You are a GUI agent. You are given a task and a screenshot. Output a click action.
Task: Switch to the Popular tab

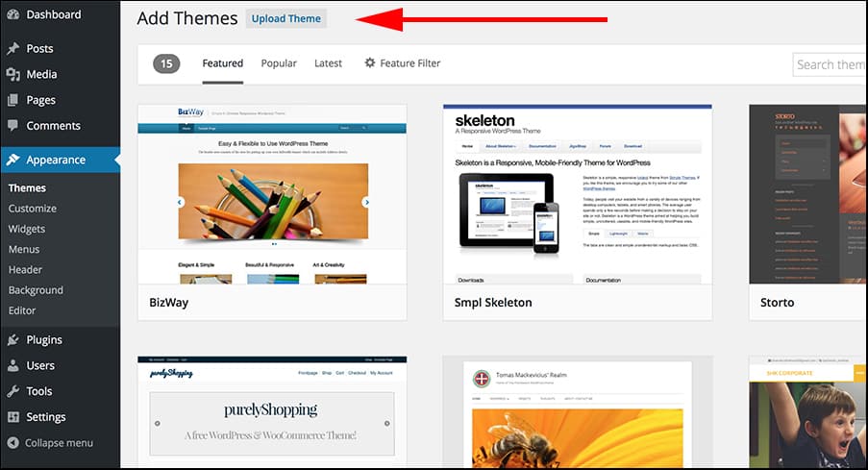tap(279, 63)
